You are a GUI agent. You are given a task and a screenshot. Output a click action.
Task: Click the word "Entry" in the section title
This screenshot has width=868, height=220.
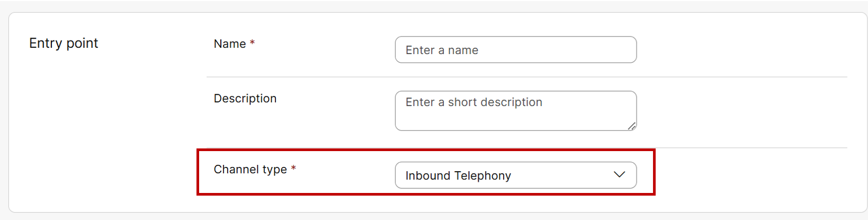pyautogui.click(x=46, y=43)
